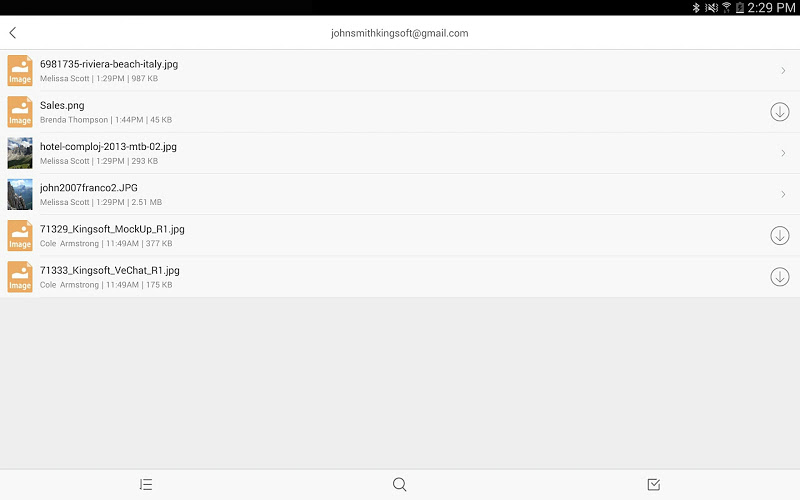Screen dimensions: 800x500
Task: Tap the image file icon for 6981735-riviera-beach-italy.jpg
Action: tap(20, 70)
